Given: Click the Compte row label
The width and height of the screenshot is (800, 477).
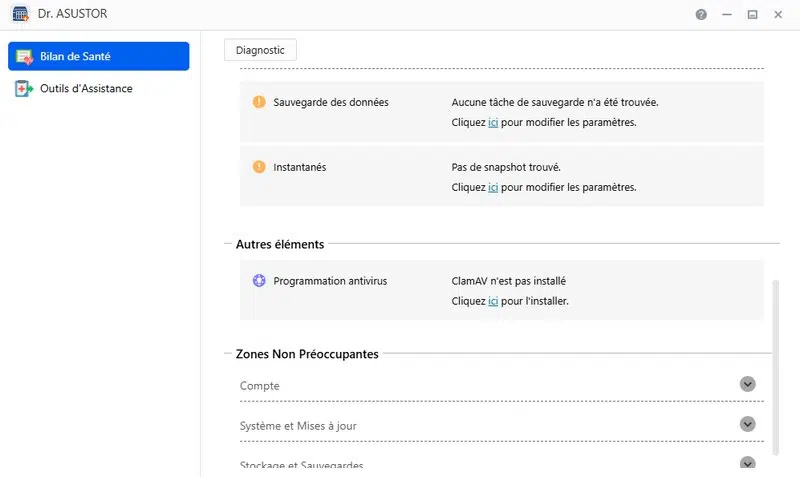Looking at the screenshot, I should (x=260, y=386).
